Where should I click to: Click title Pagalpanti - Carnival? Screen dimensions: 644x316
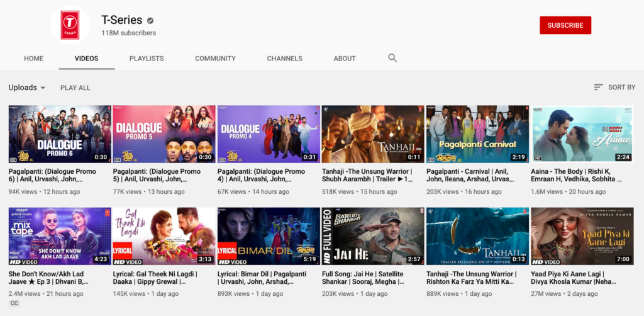coord(470,176)
